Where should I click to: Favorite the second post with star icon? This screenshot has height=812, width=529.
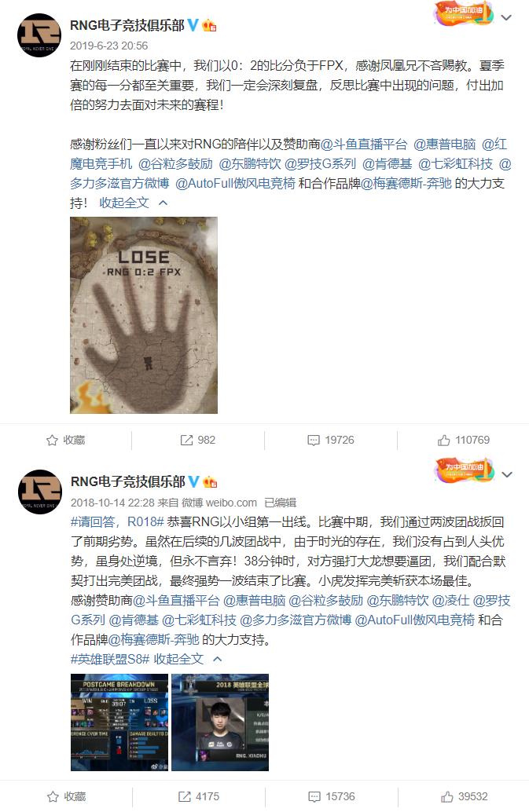(x=66, y=796)
